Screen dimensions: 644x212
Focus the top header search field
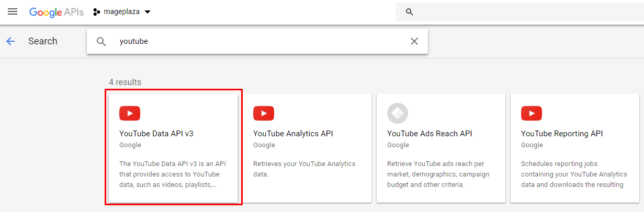point(519,12)
